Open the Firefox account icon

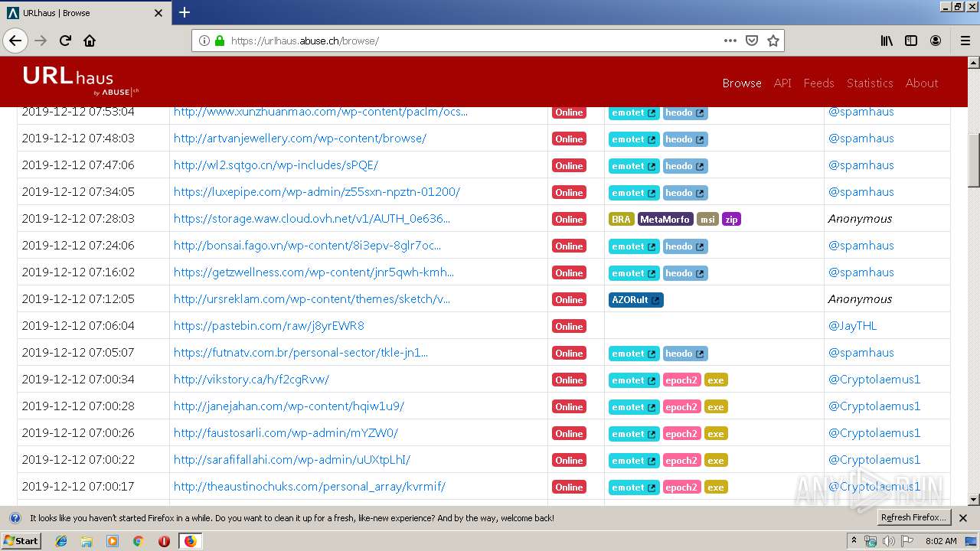coord(936,41)
